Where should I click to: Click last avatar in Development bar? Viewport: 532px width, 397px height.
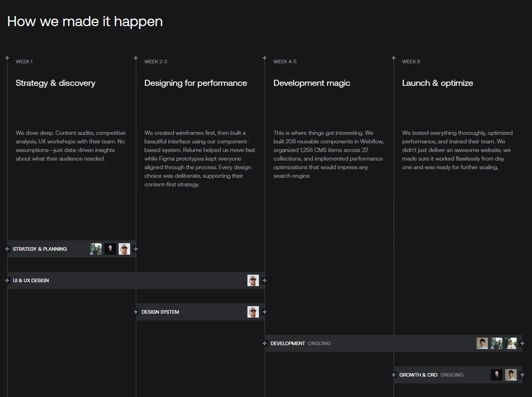(x=511, y=343)
